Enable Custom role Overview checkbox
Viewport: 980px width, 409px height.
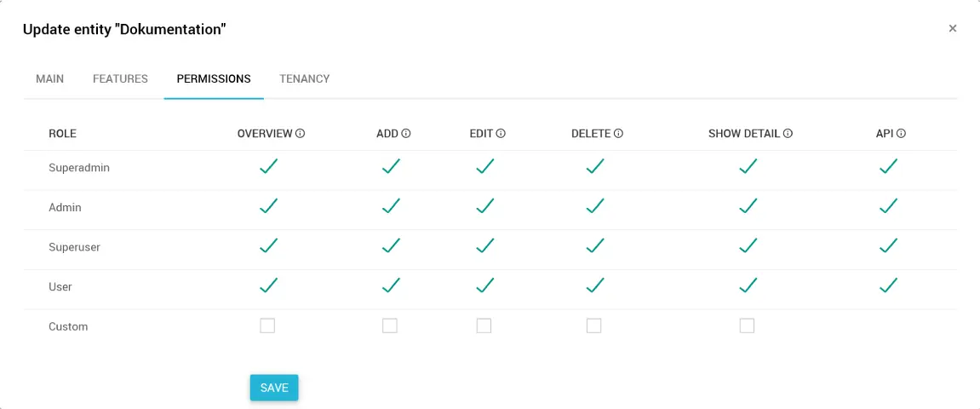tap(267, 325)
